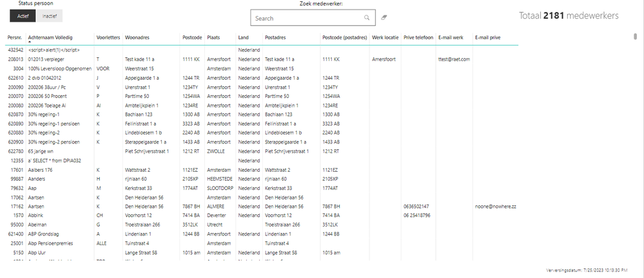Select the Abelman name cell

tap(37, 225)
